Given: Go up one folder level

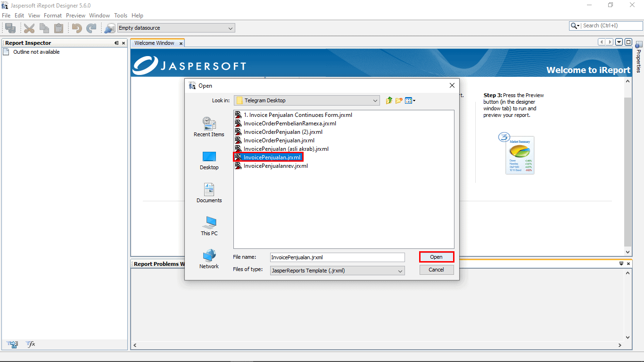Looking at the screenshot, I should click(389, 100).
